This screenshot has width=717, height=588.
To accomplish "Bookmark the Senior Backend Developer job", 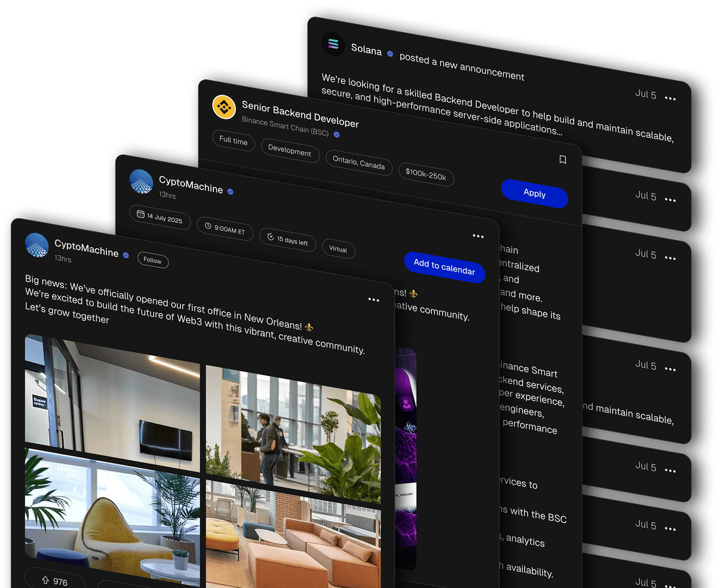I will click(562, 160).
